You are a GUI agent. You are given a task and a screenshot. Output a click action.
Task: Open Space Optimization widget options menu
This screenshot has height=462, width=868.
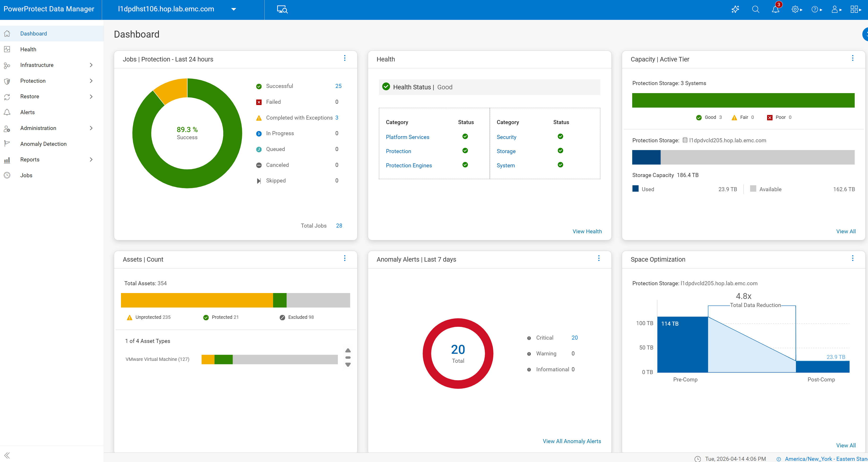pyautogui.click(x=852, y=258)
